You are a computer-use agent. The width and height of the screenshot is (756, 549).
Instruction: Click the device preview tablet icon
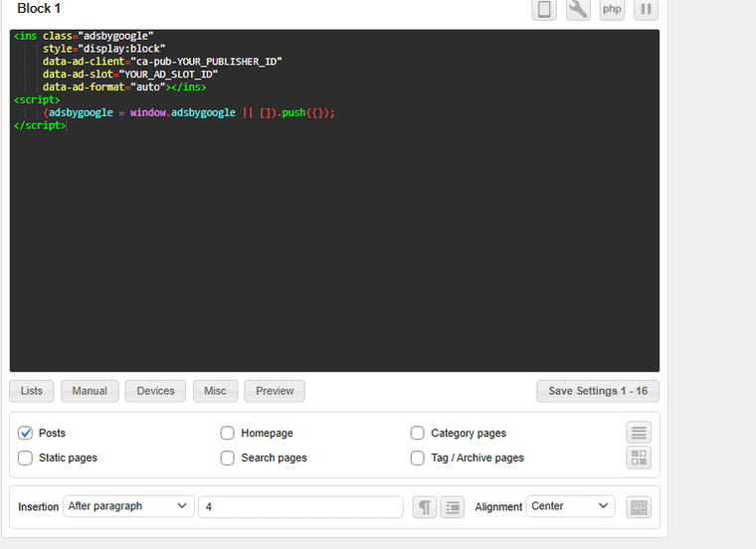tap(544, 9)
